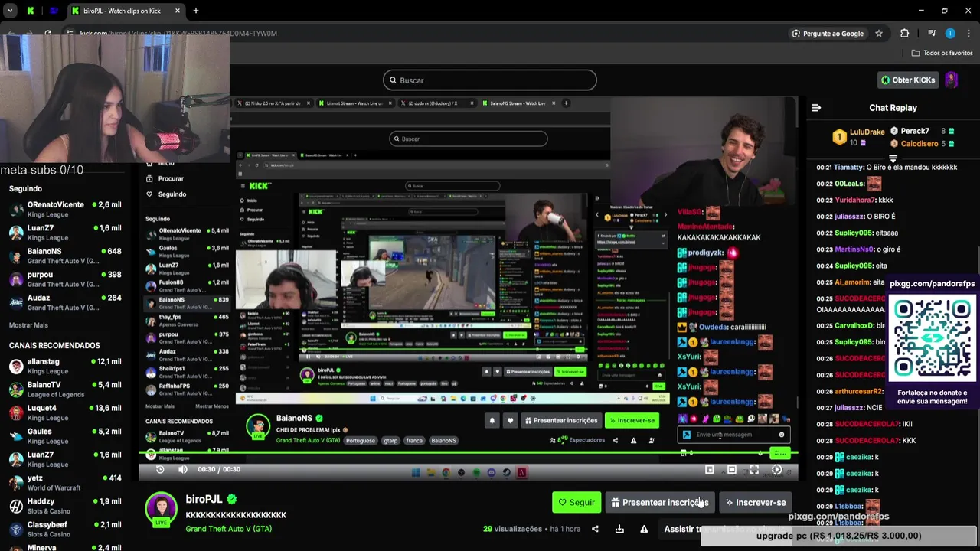Open Gaules in recommended channels

(x=65, y=435)
